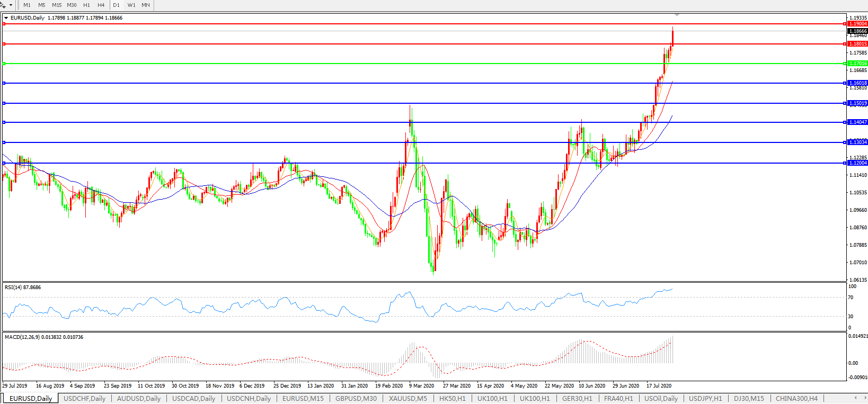The width and height of the screenshot is (868, 404).
Task: Go to the CHINA300,H4 chart tab
Action: [x=796, y=398]
